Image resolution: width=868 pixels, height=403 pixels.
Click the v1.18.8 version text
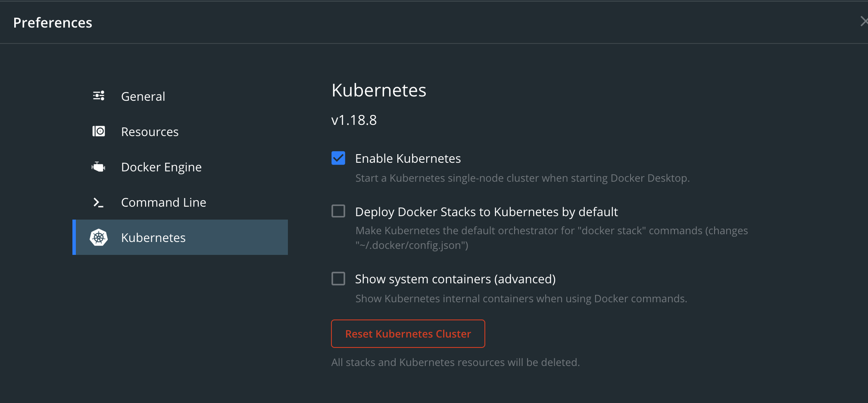pos(354,120)
